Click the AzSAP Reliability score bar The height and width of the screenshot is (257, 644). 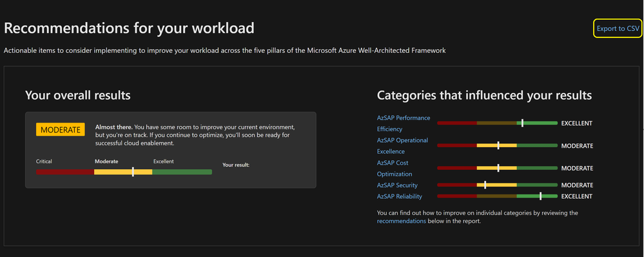[x=498, y=196]
